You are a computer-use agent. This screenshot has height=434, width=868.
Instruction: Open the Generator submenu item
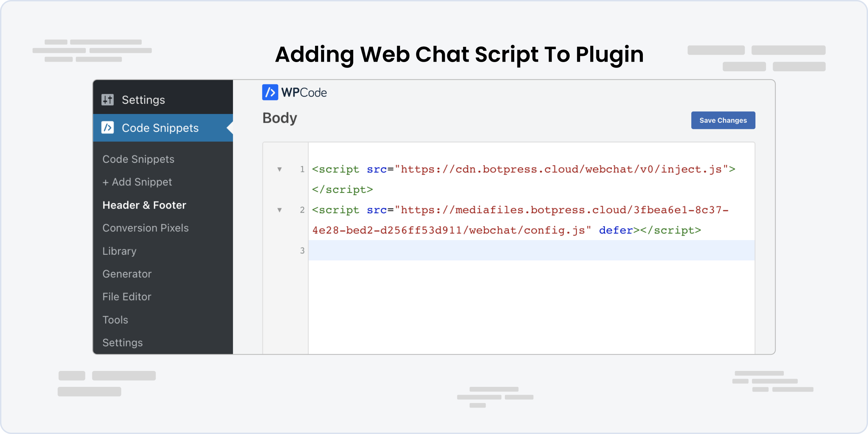[x=127, y=274]
